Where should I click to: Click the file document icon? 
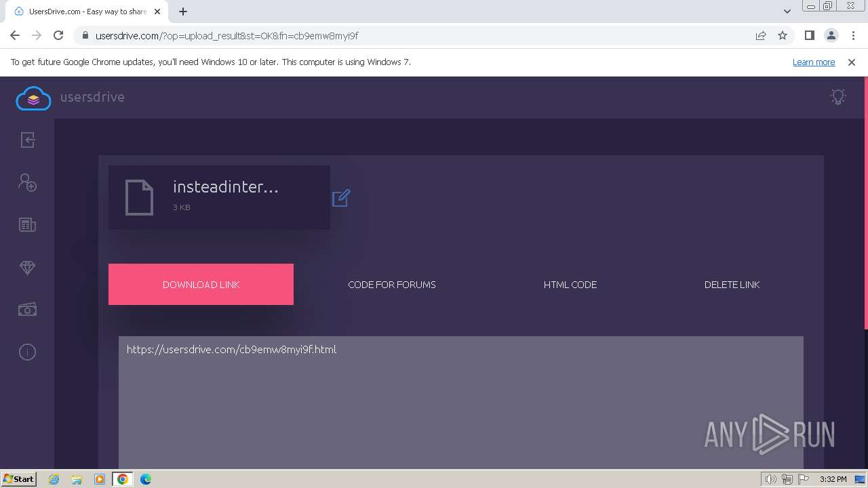140,198
